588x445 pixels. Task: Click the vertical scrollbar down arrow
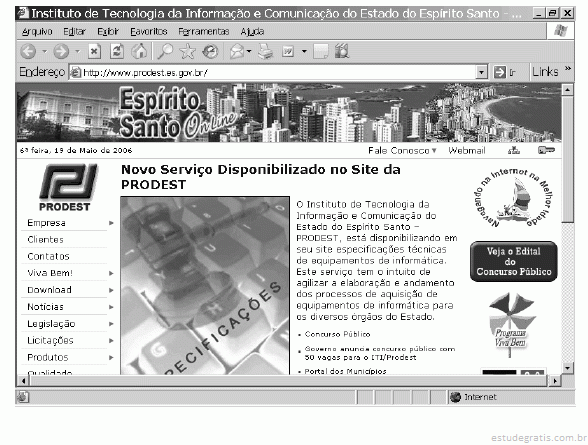(567, 368)
